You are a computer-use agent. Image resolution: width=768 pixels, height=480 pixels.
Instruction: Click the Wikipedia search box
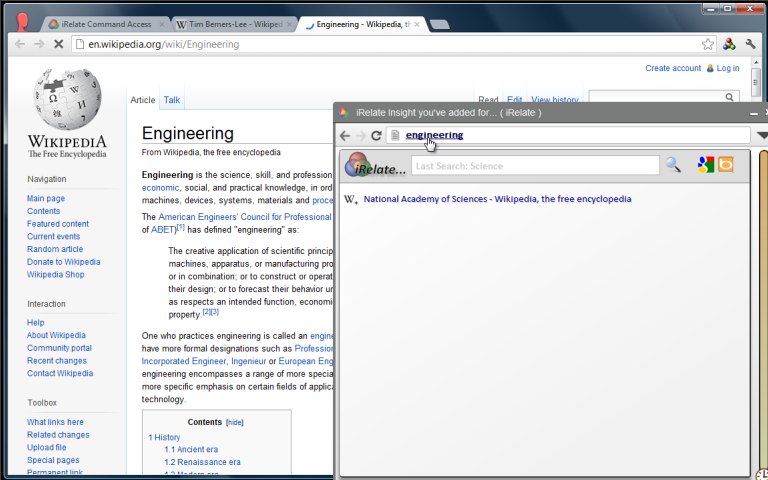tap(656, 97)
